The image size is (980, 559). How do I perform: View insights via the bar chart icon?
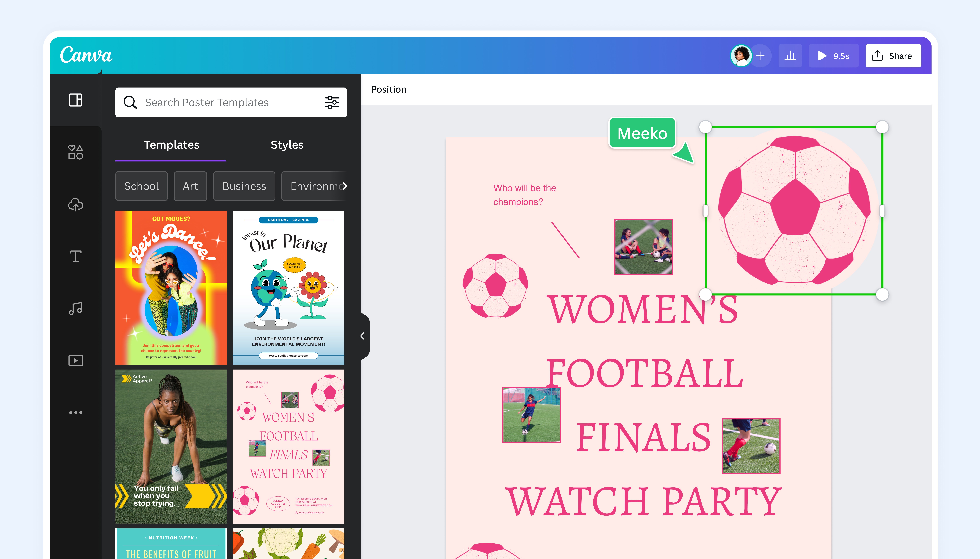(x=790, y=56)
